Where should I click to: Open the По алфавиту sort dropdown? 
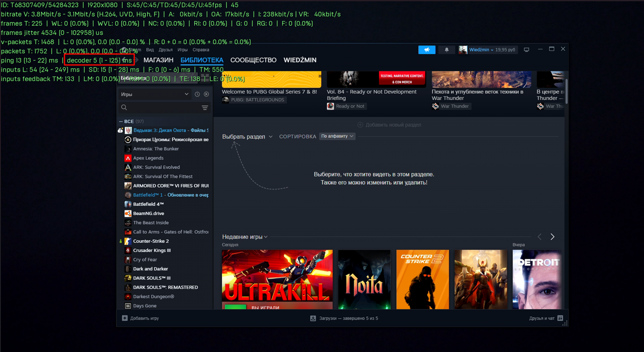point(337,136)
